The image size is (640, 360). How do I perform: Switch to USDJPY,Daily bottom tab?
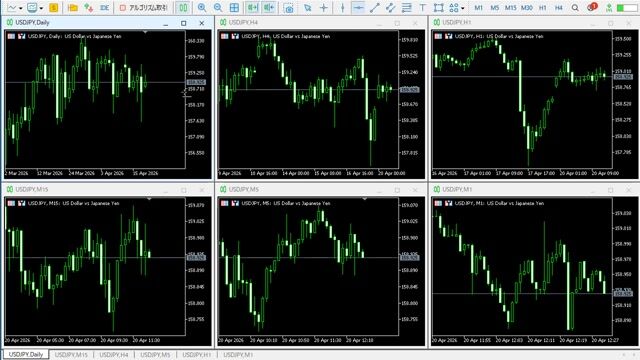[26, 354]
